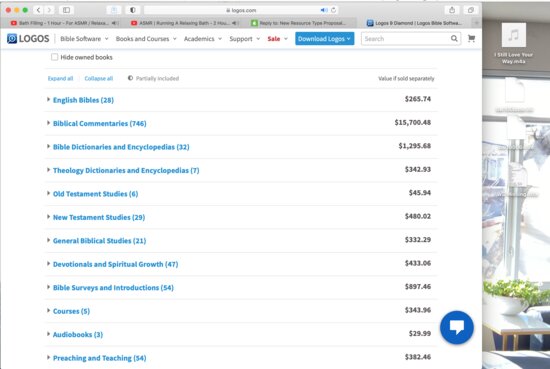Click the search magnifier icon

pyautogui.click(x=454, y=39)
